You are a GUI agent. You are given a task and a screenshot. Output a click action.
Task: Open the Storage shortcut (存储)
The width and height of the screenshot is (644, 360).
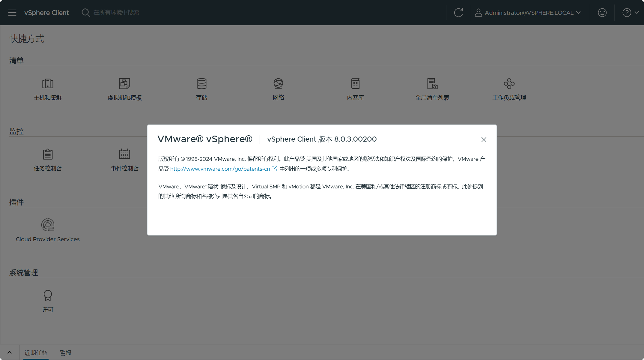pos(201,89)
